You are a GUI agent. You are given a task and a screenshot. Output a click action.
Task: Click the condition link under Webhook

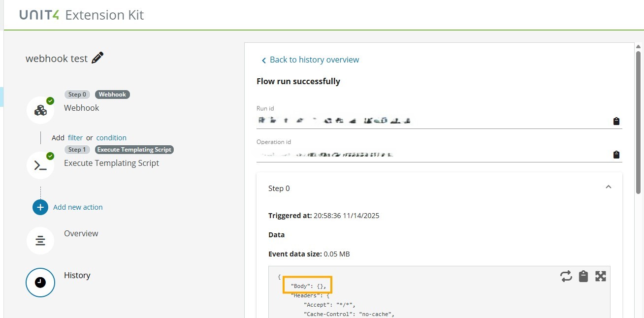click(x=111, y=138)
